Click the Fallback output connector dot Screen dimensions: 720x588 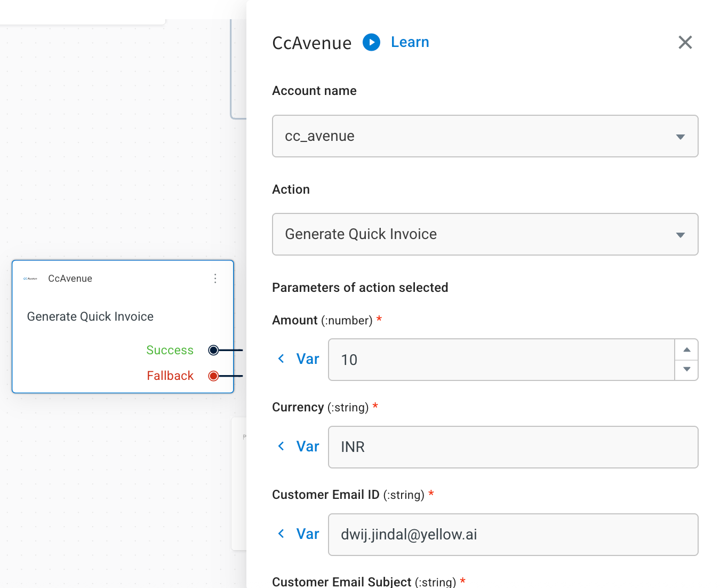213,376
